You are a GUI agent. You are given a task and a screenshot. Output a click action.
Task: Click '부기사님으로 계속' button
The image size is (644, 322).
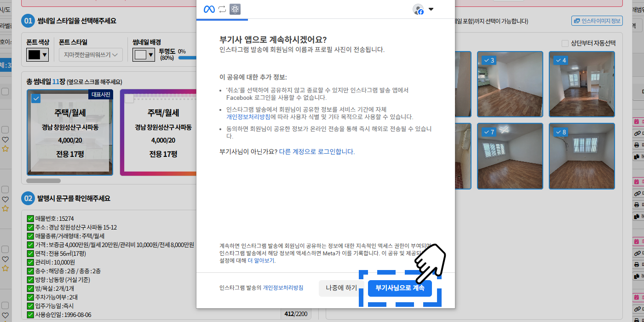(400, 288)
